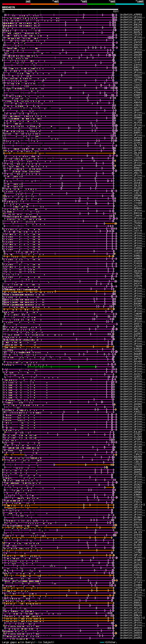Click the white query sequence bar
The height and width of the screenshot is (644, 146).
coord(60,9)
